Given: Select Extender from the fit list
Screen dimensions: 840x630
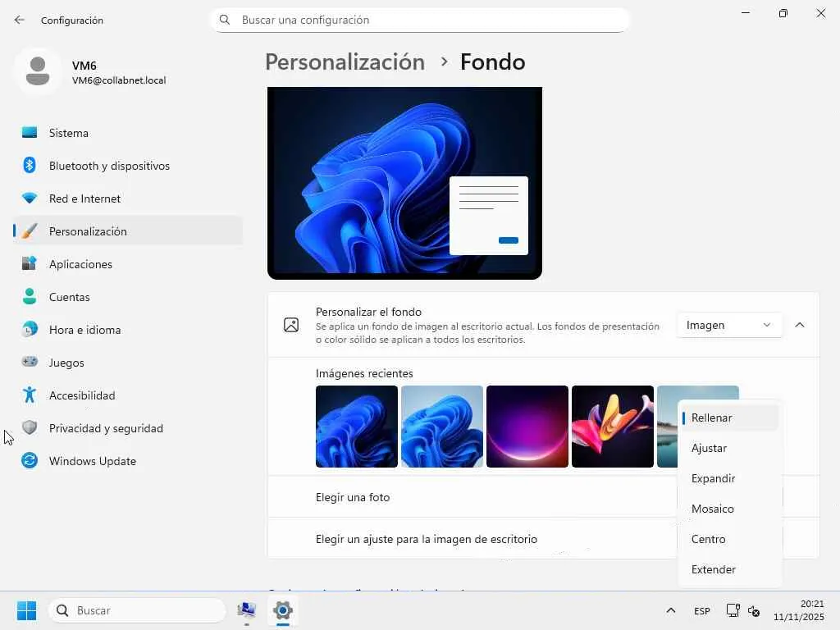Looking at the screenshot, I should (x=729, y=569).
